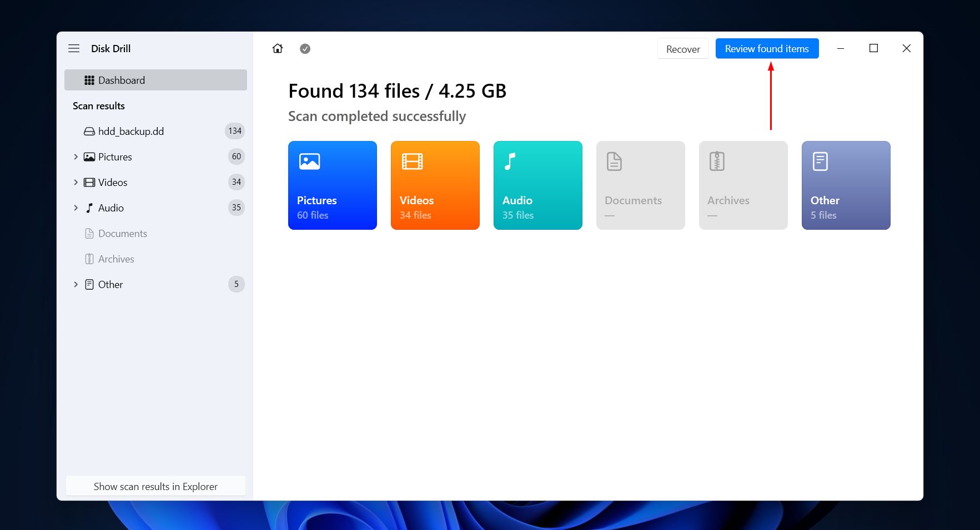Viewport: 980px width, 530px height.
Task: Open the Other files category tile
Action: point(846,185)
